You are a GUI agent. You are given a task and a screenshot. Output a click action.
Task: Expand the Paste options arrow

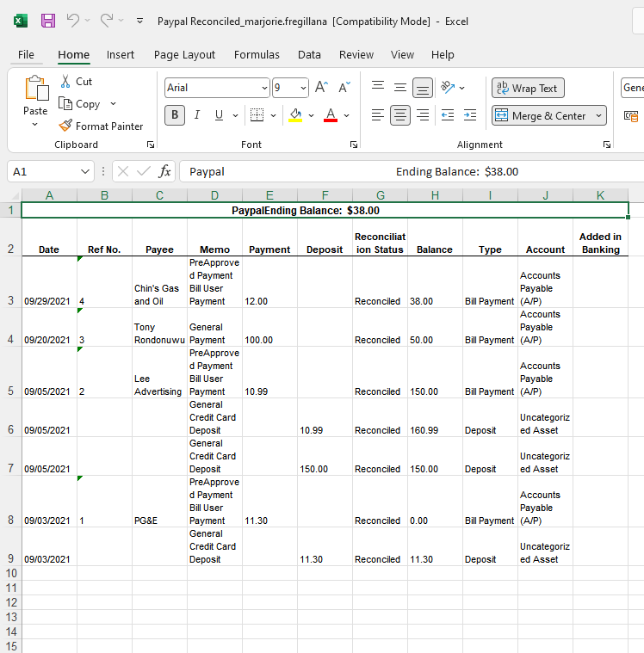click(35, 124)
